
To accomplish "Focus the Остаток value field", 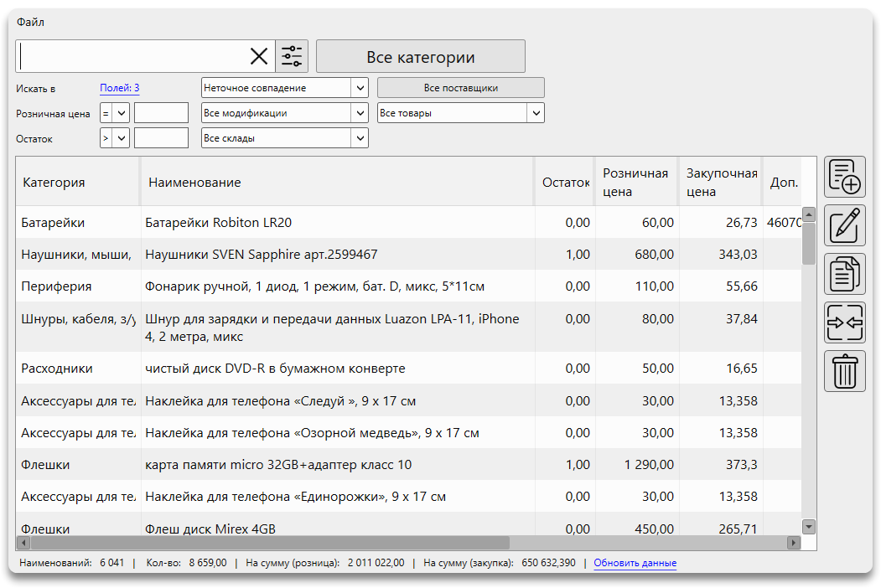I will point(161,138).
